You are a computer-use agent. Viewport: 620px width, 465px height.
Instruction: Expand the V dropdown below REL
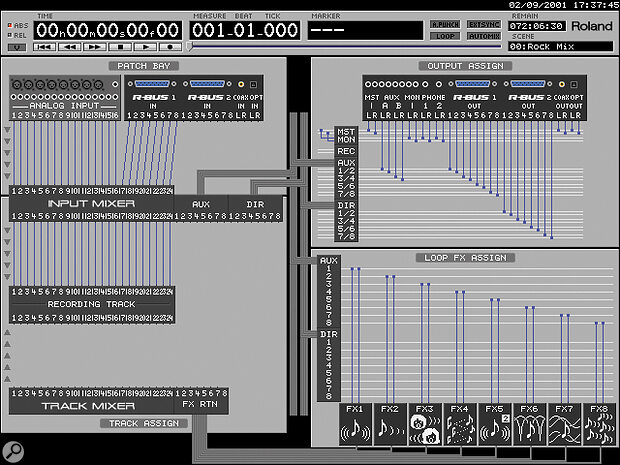(16, 46)
